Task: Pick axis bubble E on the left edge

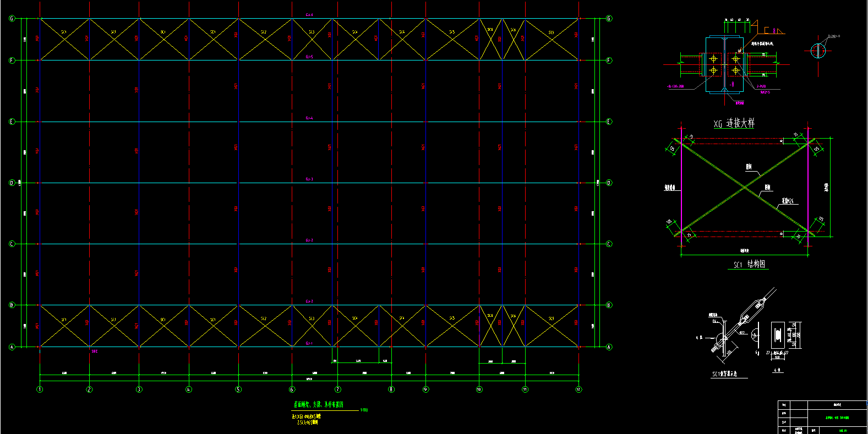Action: [x=12, y=122]
